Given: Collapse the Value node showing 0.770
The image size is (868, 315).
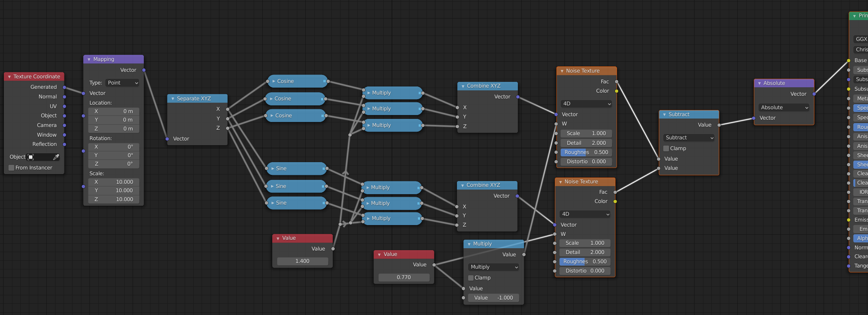Looking at the screenshot, I should (x=379, y=255).
